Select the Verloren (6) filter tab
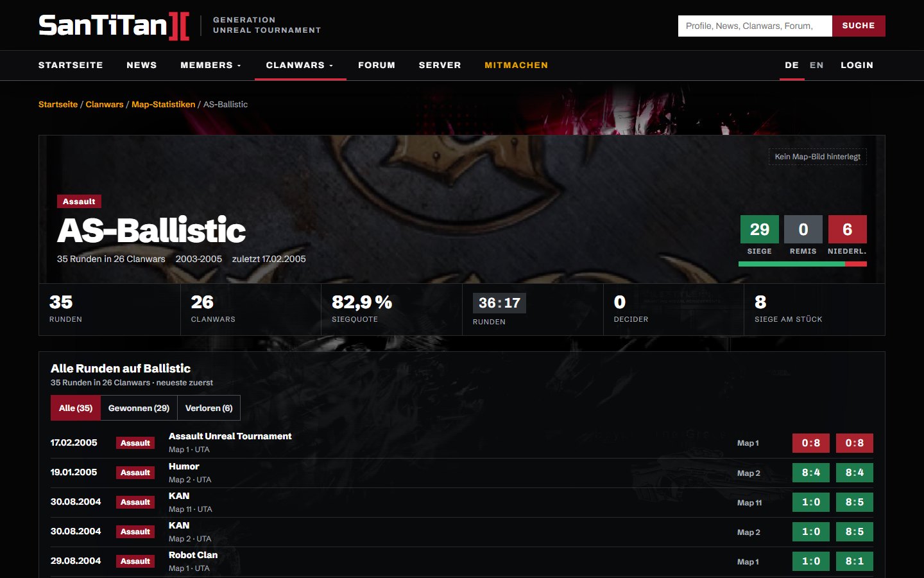 (x=209, y=408)
